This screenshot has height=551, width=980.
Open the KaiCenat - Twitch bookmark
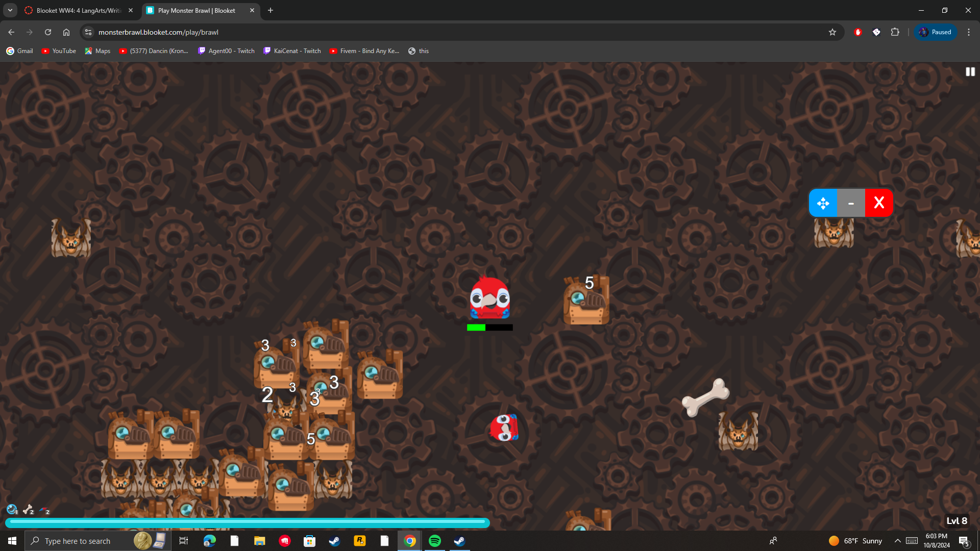coord(292,51)
